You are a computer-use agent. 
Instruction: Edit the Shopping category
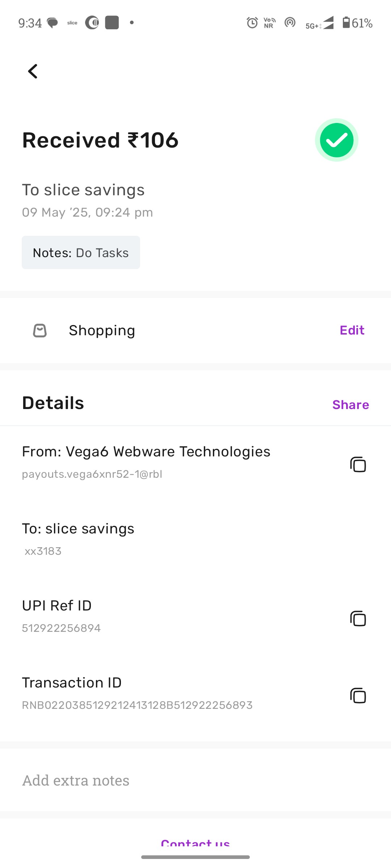pos(352,330)
